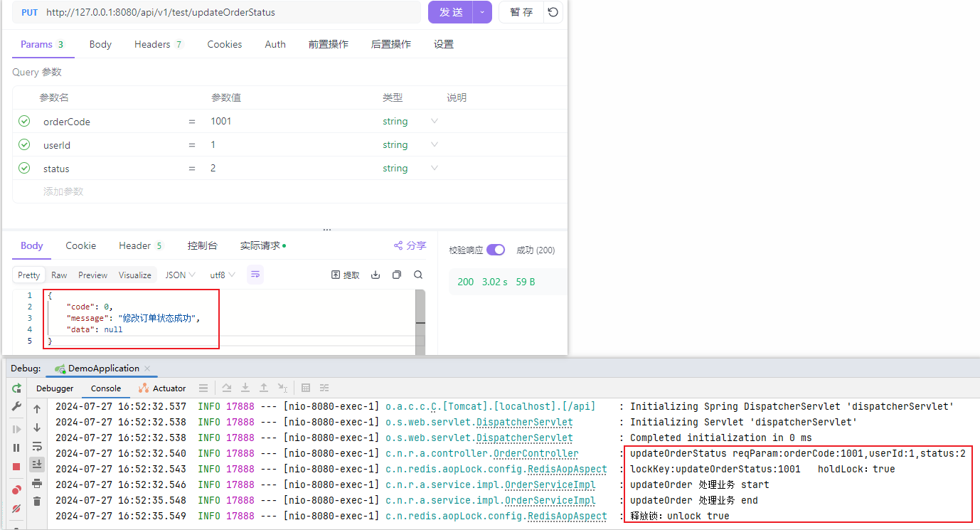This screenshot has width=980, height=530.
Task: Stop DemoApplication with the red square
Action: 16,467
